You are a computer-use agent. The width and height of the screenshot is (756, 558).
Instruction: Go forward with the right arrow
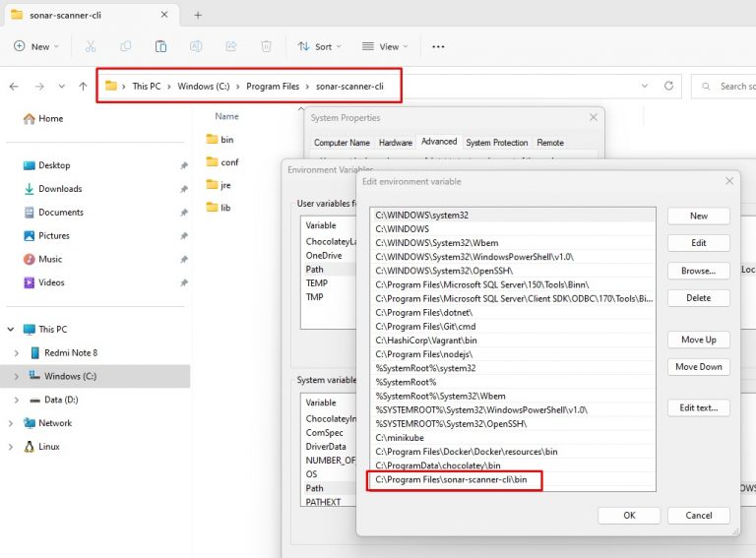[x=39, y=87]
